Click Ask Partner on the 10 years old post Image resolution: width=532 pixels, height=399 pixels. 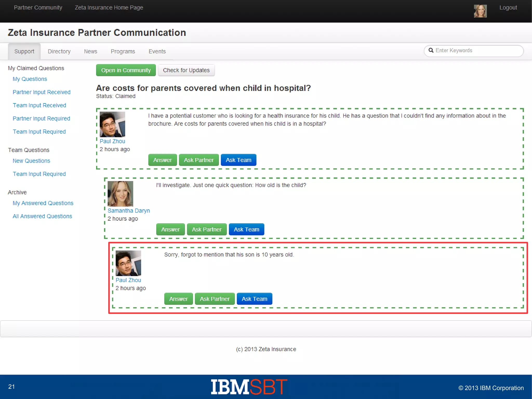click(215, 299)
